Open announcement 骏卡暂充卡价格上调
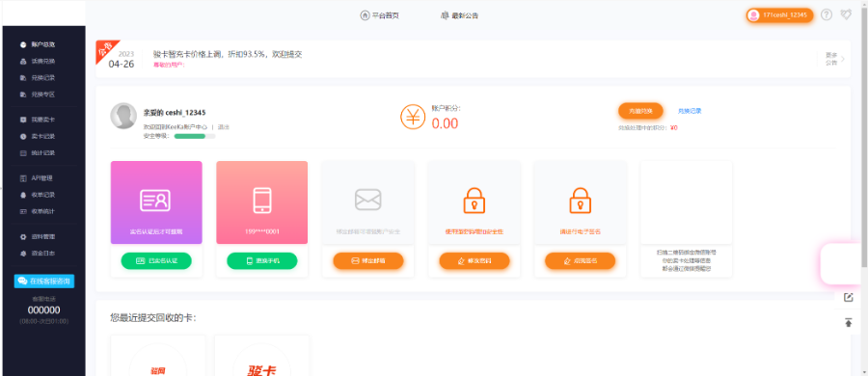Screen dimensions: 868x376 tap(227, 54)
